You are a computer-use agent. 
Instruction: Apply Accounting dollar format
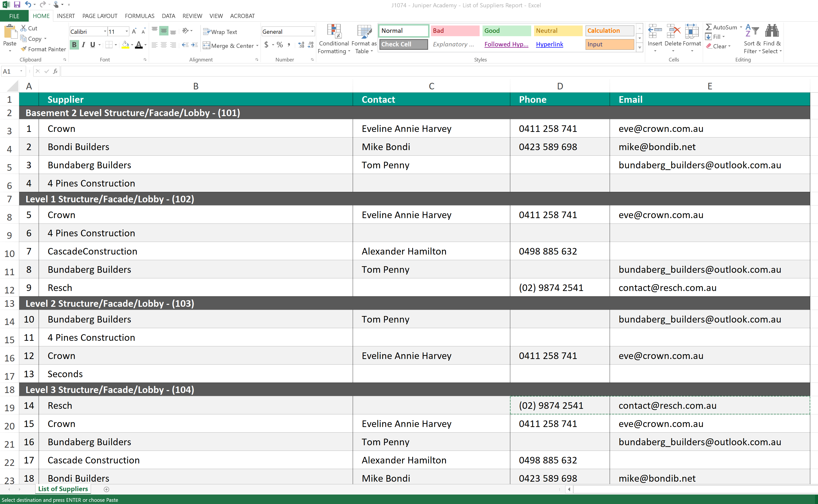[x=266, y=45]
